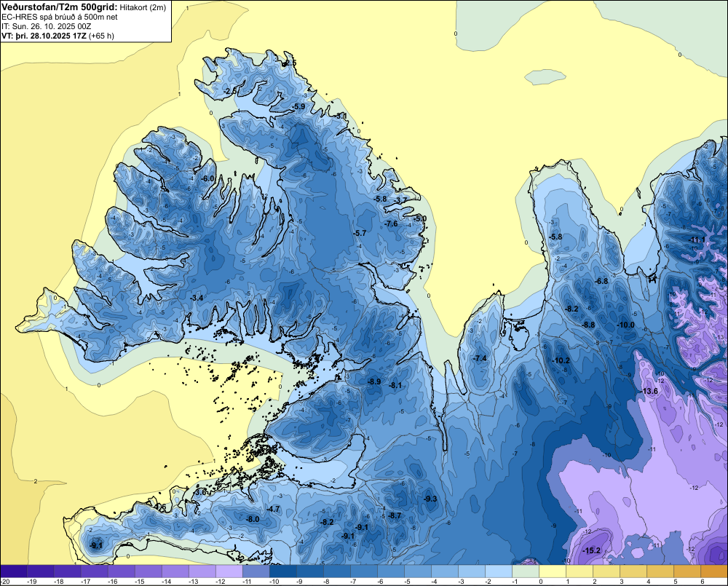Click the '-18' legend scale label
Image resolution: width=728 pixels, height=586 pixels.
(x=59, y=582)
